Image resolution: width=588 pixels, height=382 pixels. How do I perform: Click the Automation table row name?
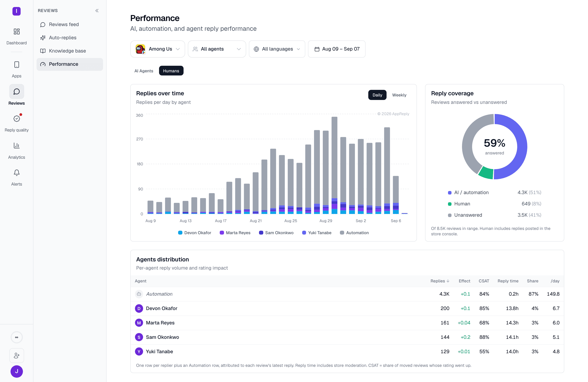click(x=159, y=294)
